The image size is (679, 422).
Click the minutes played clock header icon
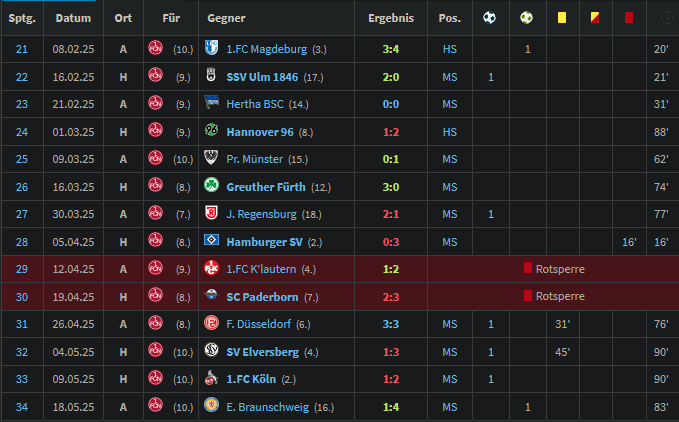point(664,18)
